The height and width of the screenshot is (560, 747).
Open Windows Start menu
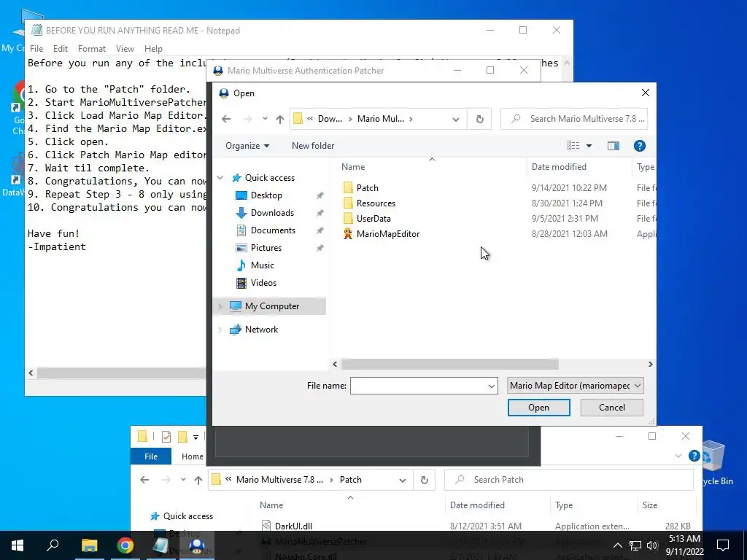[x=18, y=545]
